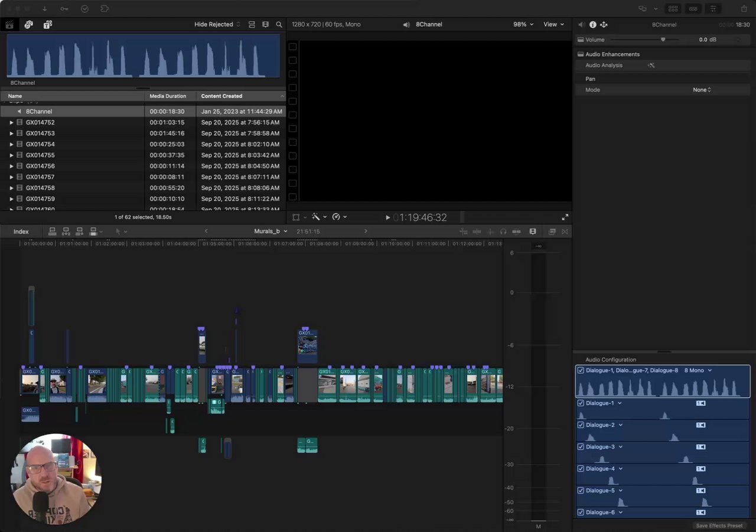Adjust the Volume slider handle

click(x=663, y=40)
